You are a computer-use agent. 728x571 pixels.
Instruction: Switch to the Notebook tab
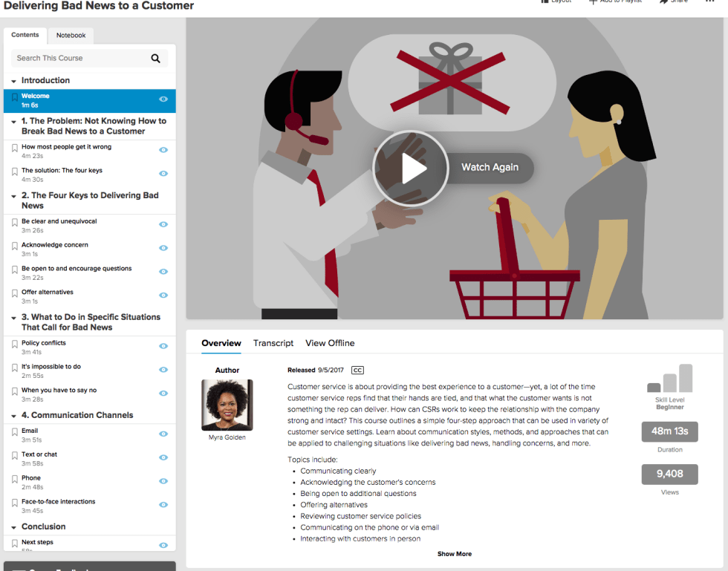click(71, 35)
